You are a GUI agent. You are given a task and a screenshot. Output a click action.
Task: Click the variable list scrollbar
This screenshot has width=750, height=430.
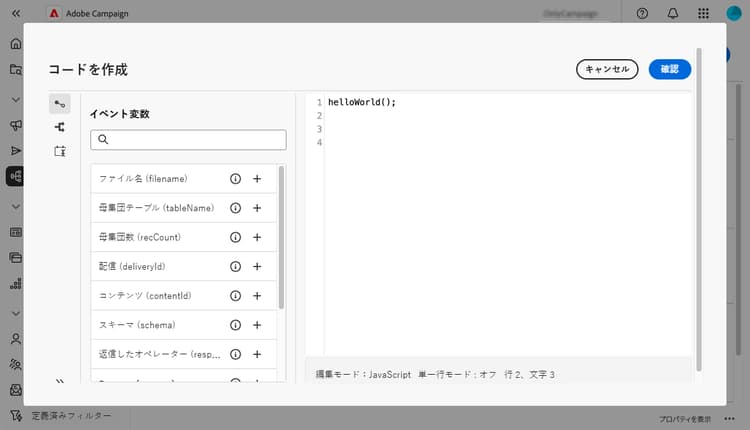coord(281,237)
